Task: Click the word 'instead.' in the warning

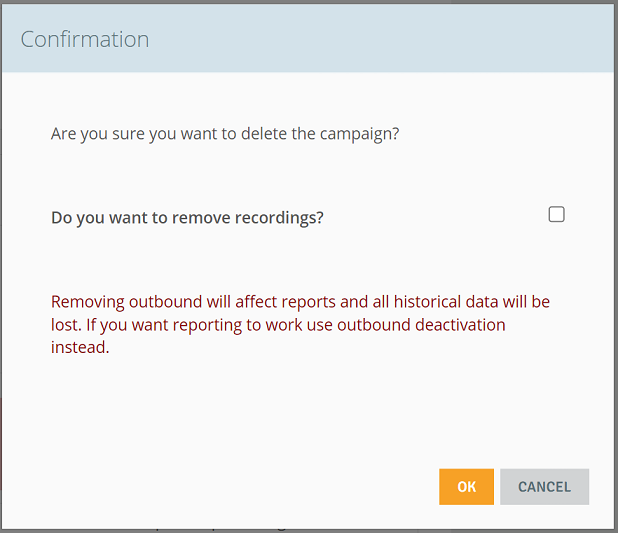Action: tap(80, 347)
